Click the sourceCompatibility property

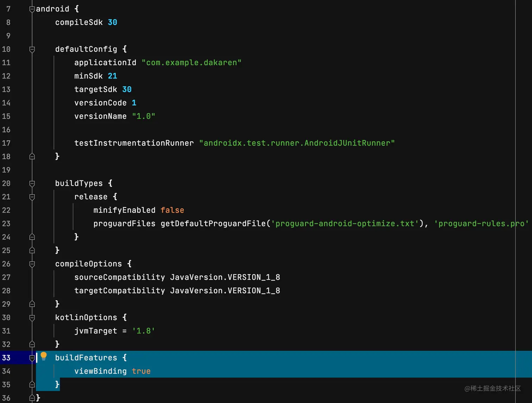(120, 277)
